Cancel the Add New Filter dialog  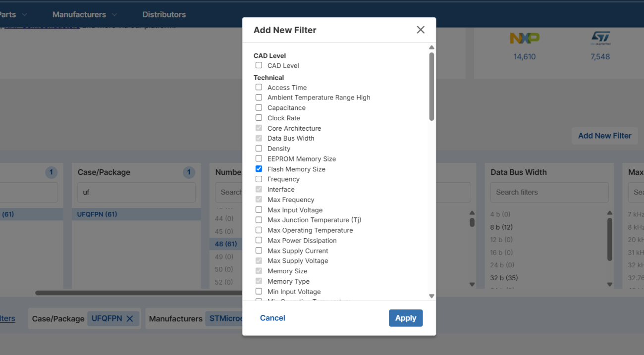272,318
